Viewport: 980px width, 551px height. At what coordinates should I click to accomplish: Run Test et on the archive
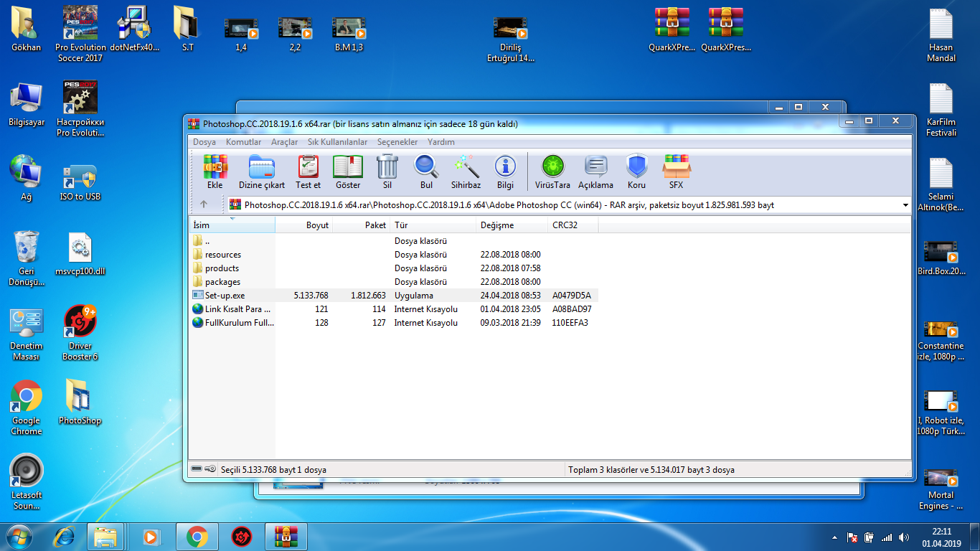click(308, 172)
